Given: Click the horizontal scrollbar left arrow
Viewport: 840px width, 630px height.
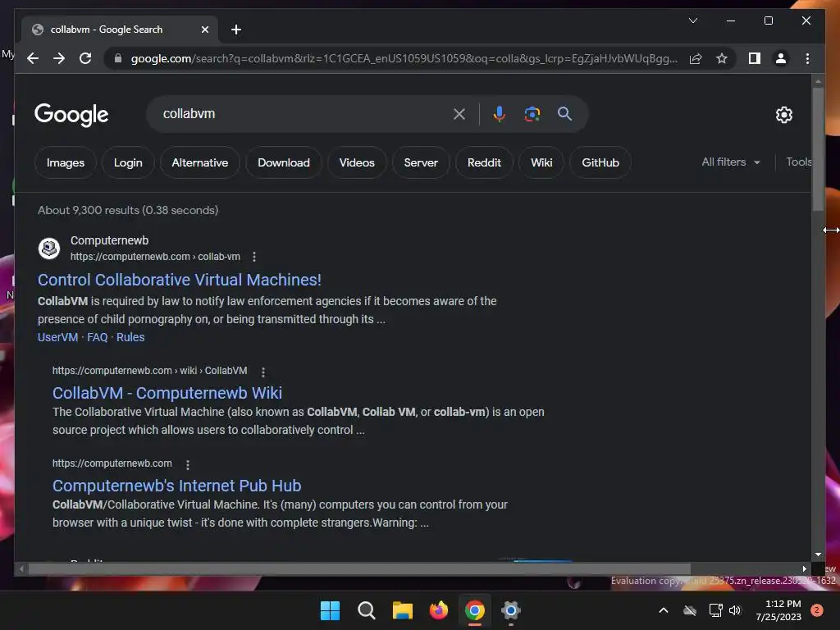Looking at the screenshot, I should (21, 569).
